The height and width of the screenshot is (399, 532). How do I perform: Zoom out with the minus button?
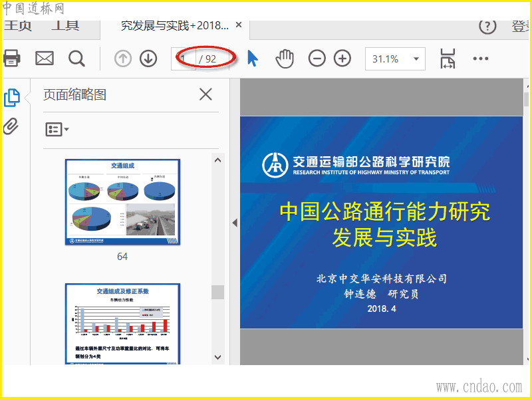(317, 59)
